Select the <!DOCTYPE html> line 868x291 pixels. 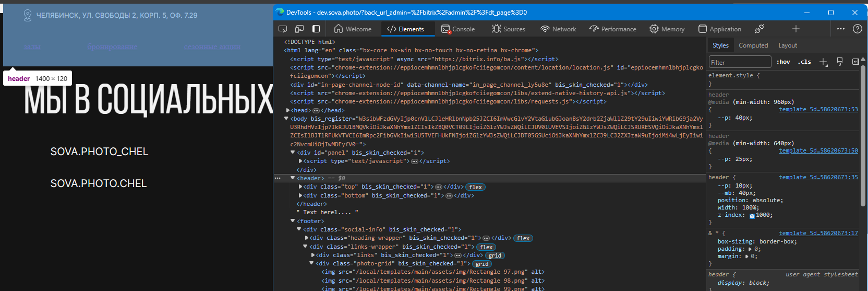(x=309, y=42)
